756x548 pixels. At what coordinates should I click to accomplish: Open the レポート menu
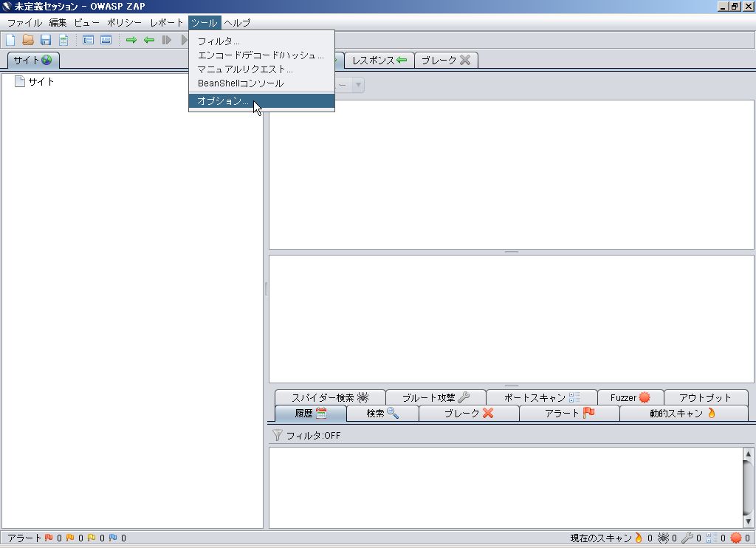(166, 23)
